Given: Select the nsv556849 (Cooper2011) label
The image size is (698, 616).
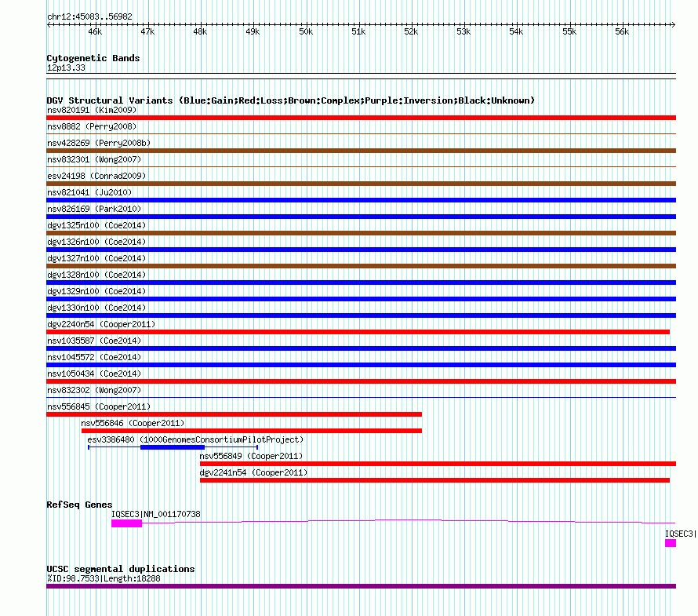Looking at the screenshot, I should [x=251, y=456].
